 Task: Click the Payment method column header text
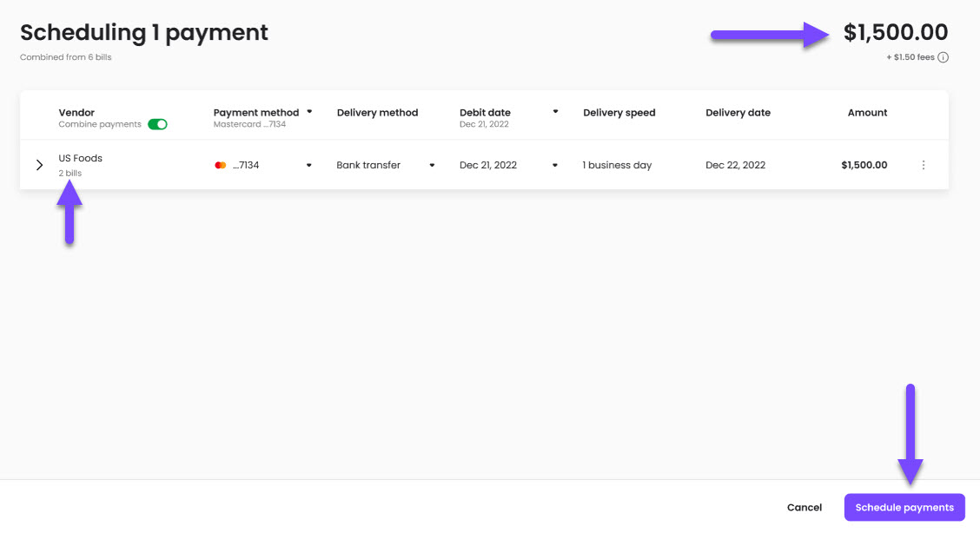pos(256,112)
